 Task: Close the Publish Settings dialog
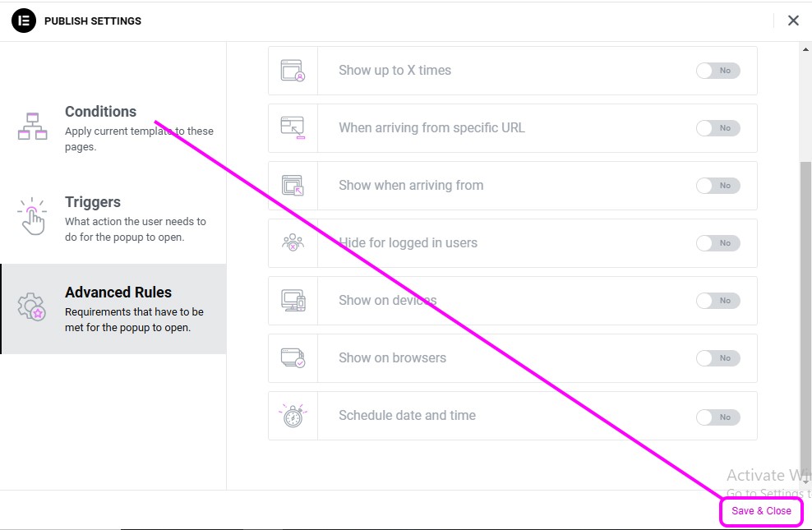coord(793,21)
